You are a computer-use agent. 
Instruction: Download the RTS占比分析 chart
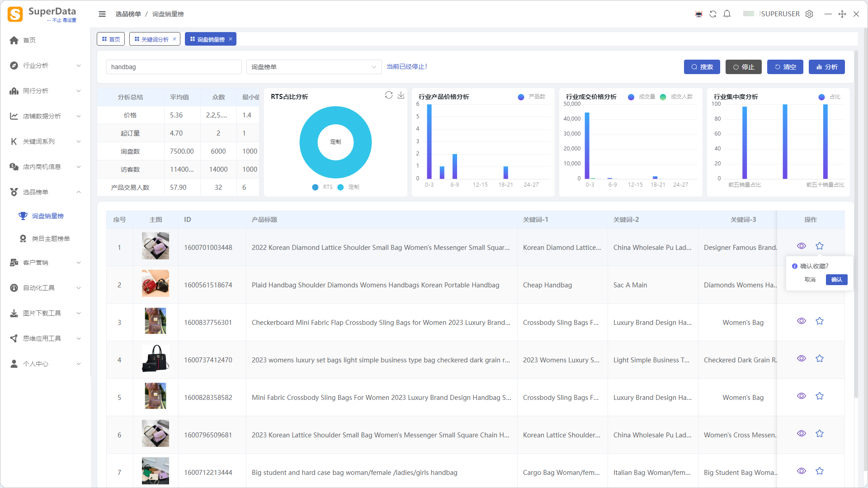point(401,95)
